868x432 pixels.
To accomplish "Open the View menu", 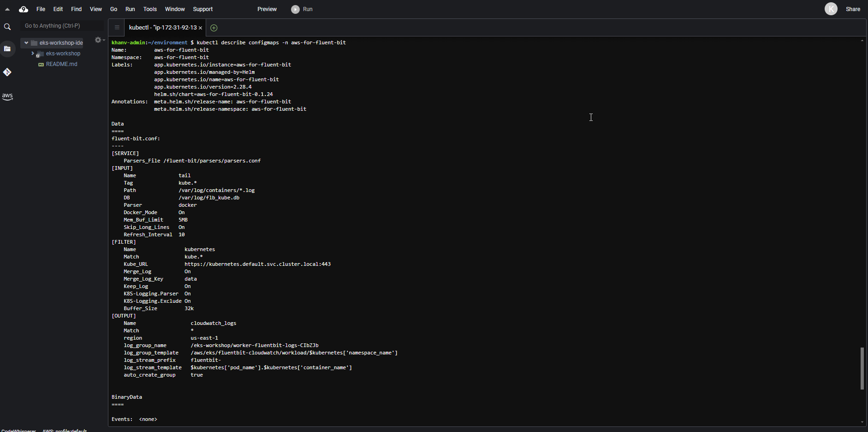I will [95, 9].
